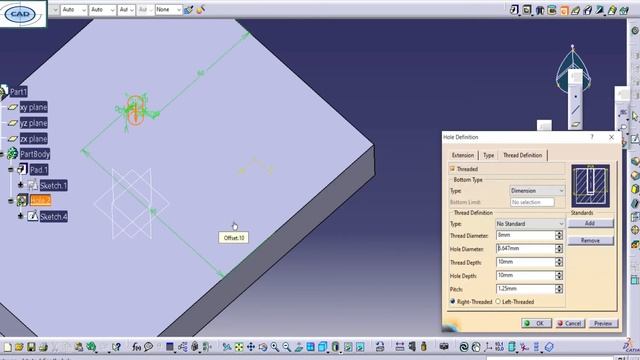This screenshot has height=360, width=640.
Task: Click the speech bubble comment icon
Action: tap(149, 347)
